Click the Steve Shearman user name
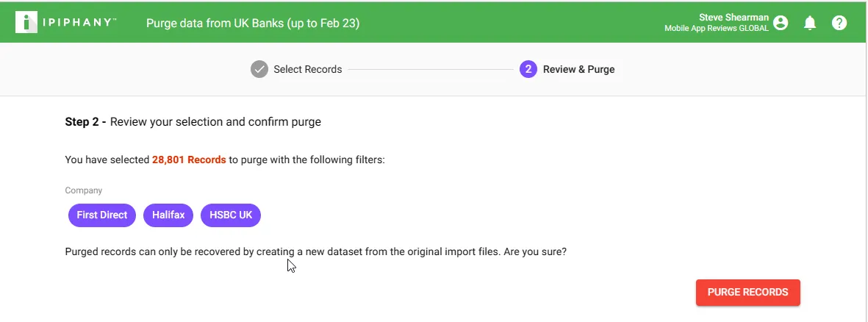 (734, 17)
